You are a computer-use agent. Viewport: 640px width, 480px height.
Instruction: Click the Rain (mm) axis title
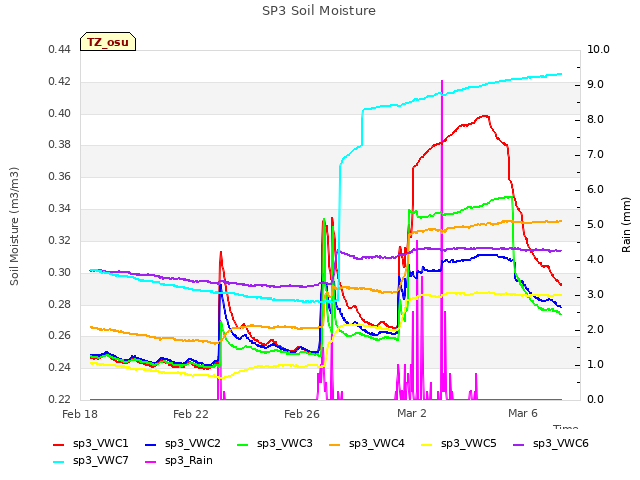point(626,225)
